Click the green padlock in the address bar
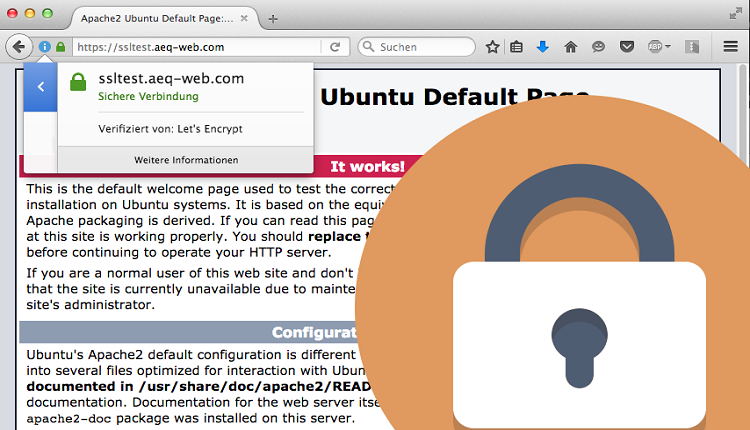 60,47
